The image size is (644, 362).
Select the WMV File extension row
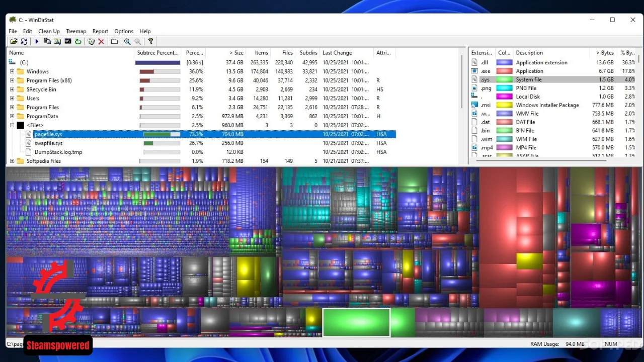[x=552, y=114]
